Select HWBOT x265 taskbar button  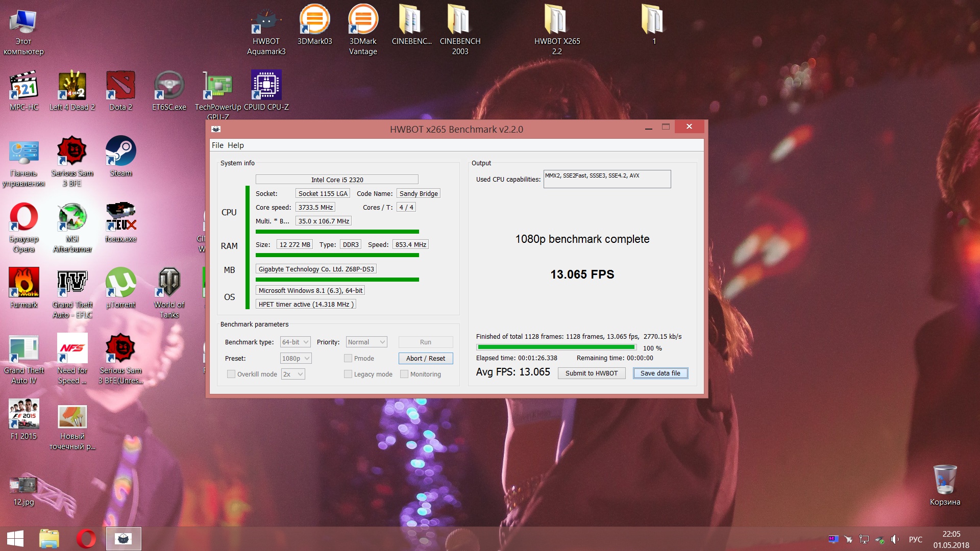(124, 539)
